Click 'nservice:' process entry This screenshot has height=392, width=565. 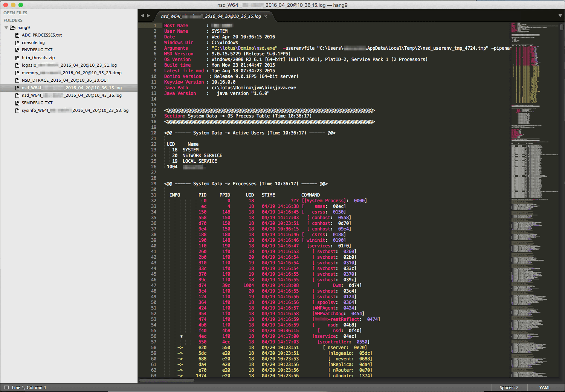coord(326,336)
